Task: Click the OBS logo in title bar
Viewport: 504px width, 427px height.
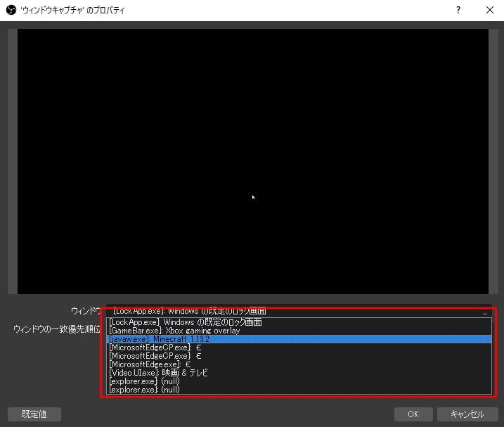Action: [x=11, y=11]
